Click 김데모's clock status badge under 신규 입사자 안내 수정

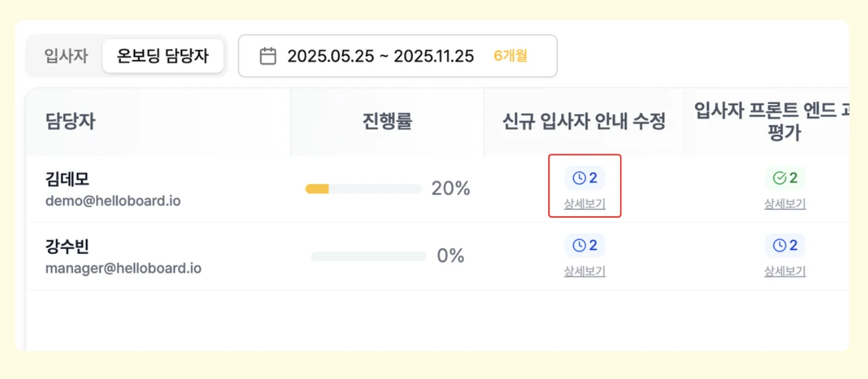(585, 178)
